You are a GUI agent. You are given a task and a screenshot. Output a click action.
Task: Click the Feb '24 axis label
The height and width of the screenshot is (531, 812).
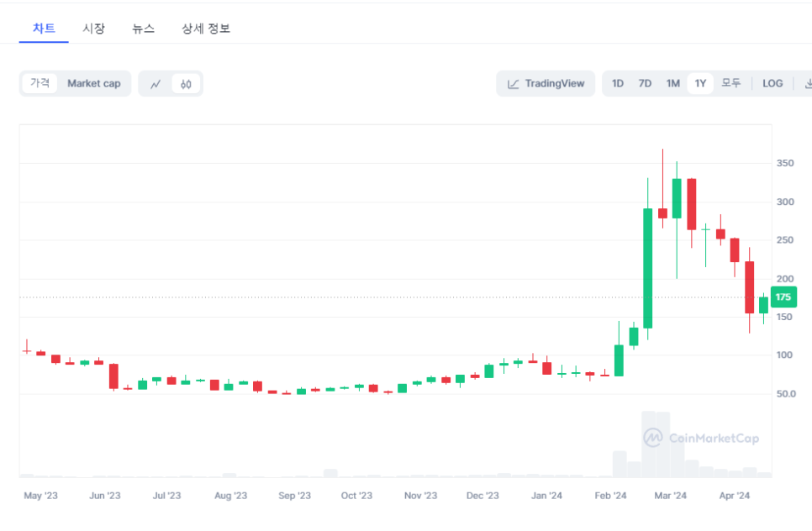[x=610, y=495]
